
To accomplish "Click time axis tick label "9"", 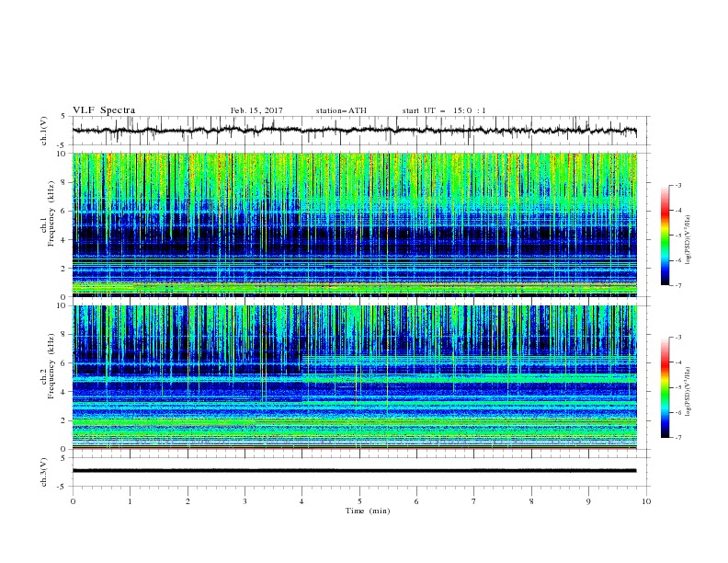I will [588, 501].
